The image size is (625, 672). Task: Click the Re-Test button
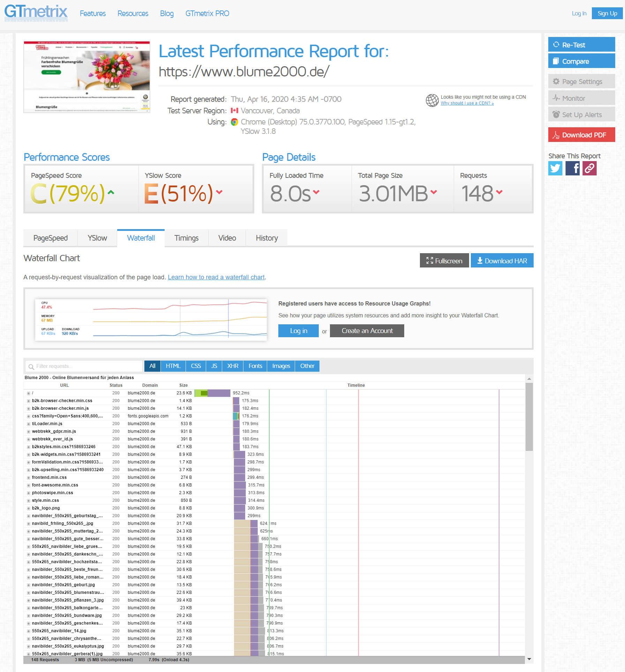[581, 45]
